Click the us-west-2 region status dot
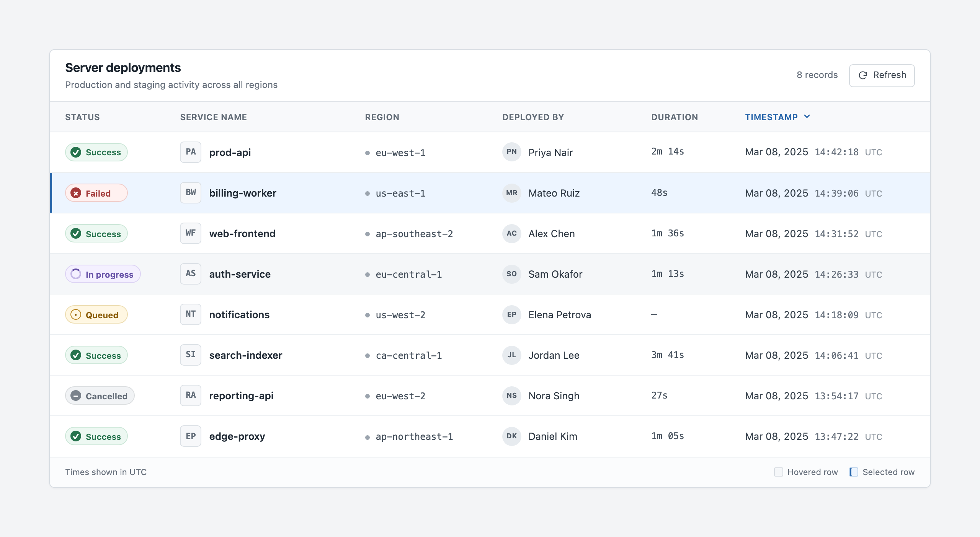The image size is (980, 537). 367,315
